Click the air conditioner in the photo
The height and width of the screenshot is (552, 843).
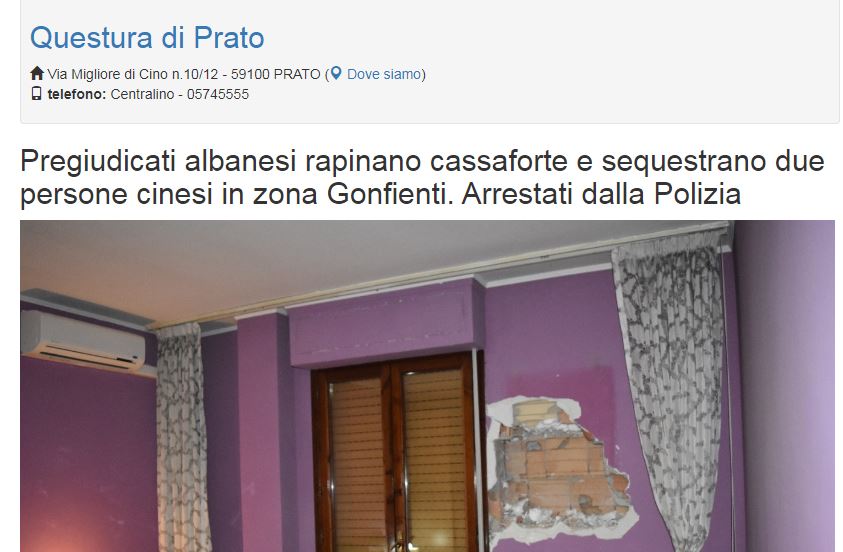point(83,340)
